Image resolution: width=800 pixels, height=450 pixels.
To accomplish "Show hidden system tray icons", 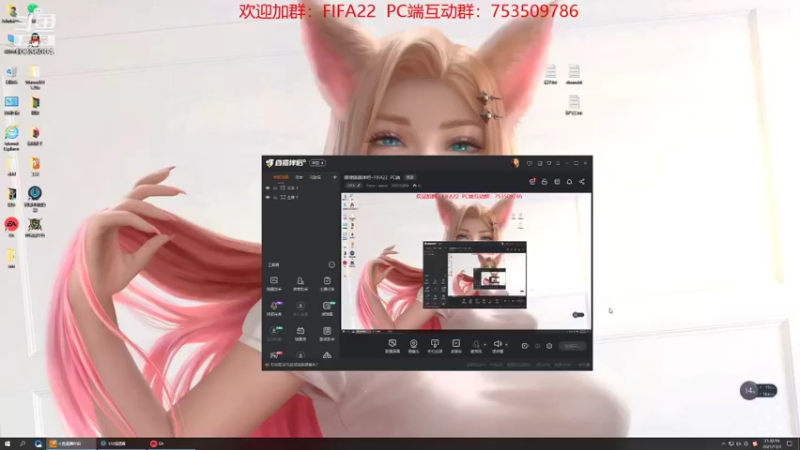I will click(723, 444).
